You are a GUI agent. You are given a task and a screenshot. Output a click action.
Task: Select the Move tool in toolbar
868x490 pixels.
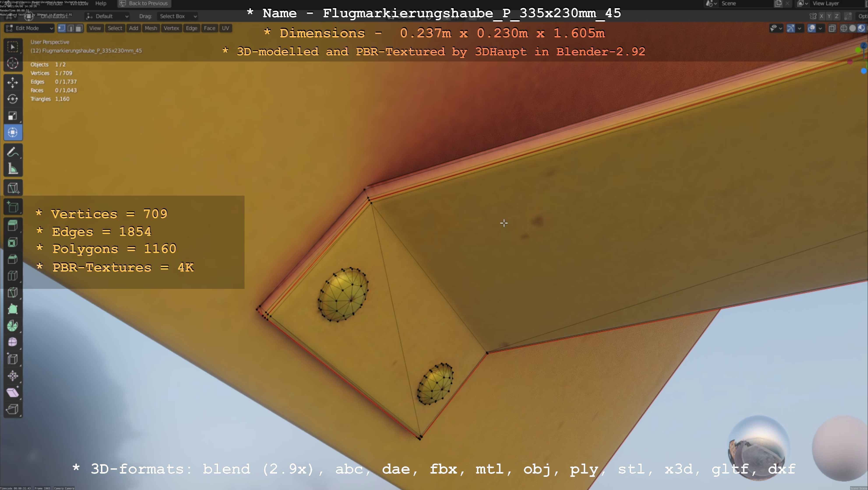coord(13,82)
